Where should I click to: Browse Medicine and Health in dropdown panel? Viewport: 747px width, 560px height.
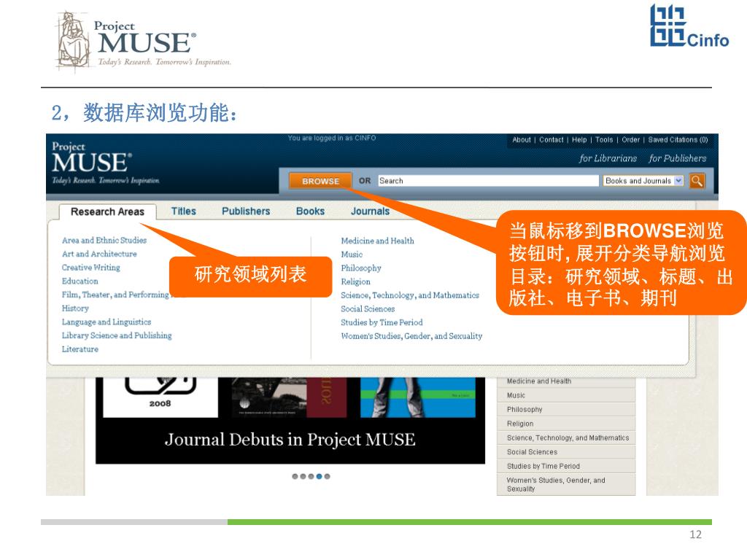pos(377,241)
